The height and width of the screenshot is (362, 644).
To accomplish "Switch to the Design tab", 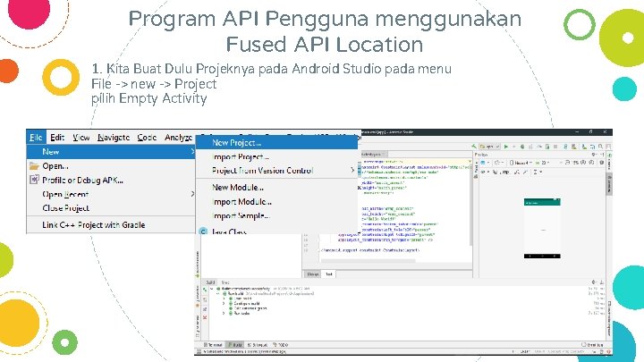I will tap(313, 274).
